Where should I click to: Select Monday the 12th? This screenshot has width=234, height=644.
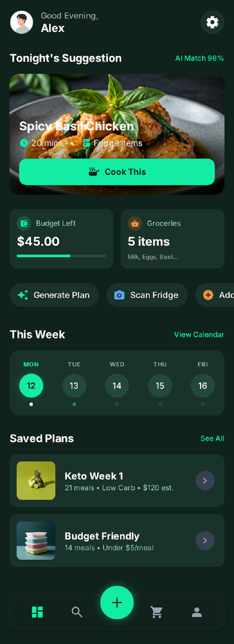(31, 385)
